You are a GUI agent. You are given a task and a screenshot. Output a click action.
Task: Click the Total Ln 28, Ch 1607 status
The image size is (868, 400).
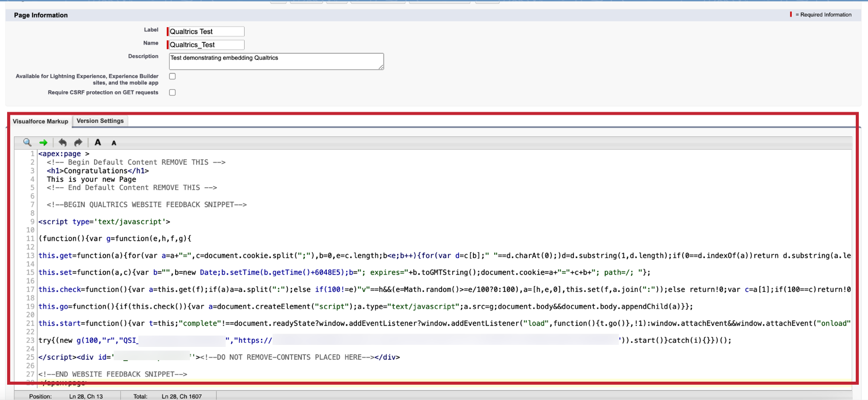[x=167, y=396]
